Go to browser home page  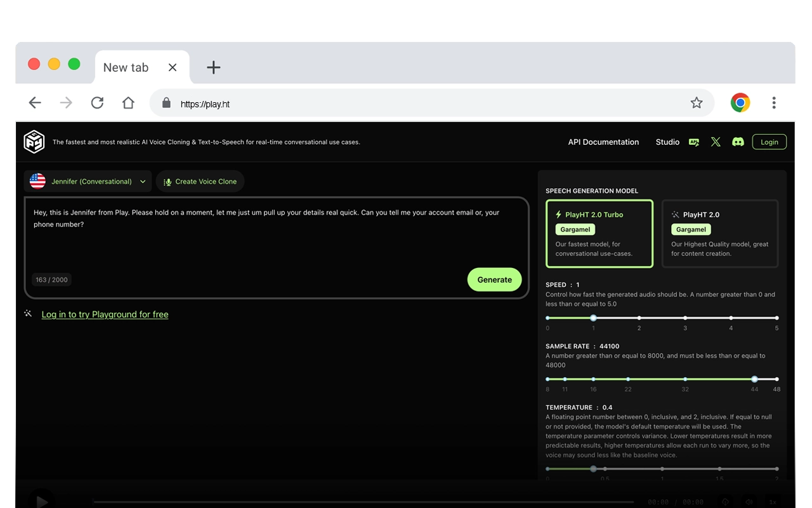128,103
